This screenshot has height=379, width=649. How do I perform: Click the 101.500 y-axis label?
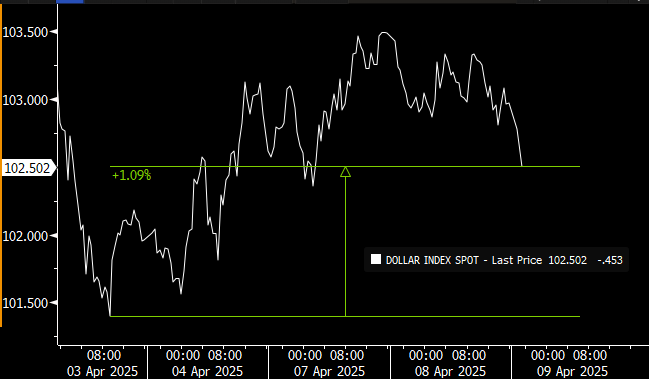(x=25, y=303)
